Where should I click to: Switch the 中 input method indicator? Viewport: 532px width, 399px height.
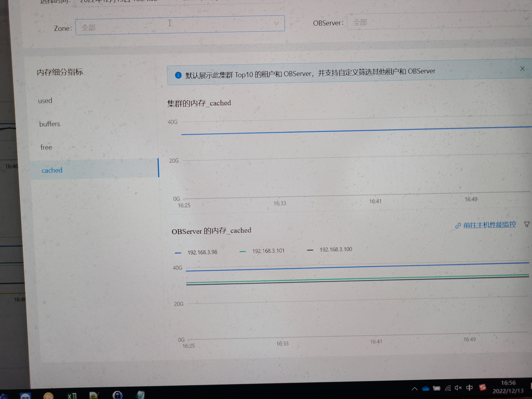click(469, 388)
